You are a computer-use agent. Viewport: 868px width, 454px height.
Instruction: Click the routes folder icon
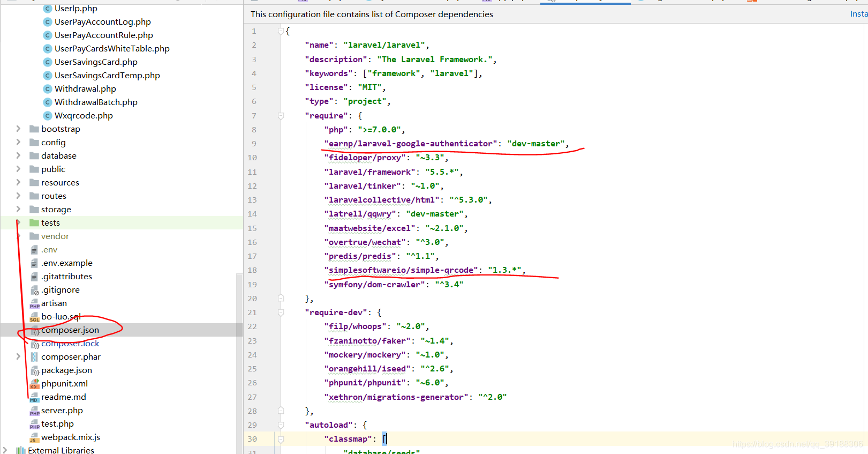pos(34,196)
